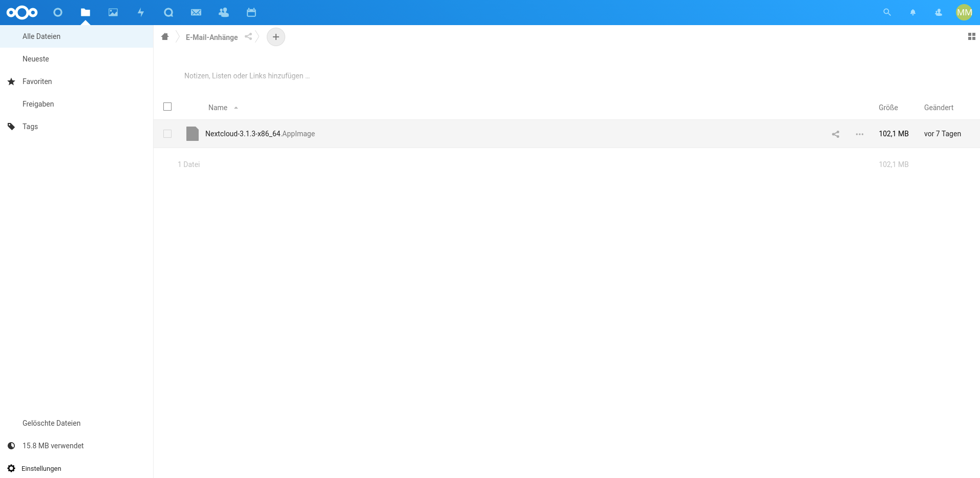
Task: Open the Photos app icon
Action: (113, 12)
